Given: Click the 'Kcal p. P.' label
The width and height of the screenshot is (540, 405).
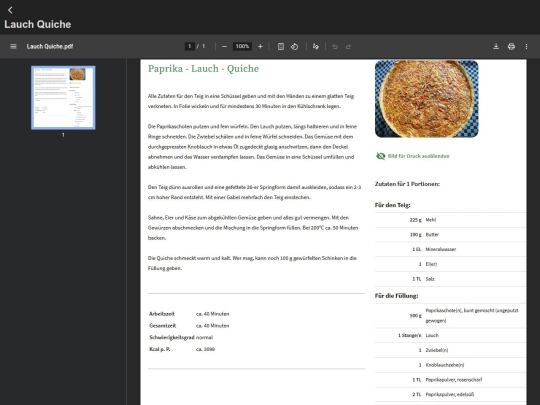Looking at the screenshot, I should pyautogui.click(x=159, y=349).
